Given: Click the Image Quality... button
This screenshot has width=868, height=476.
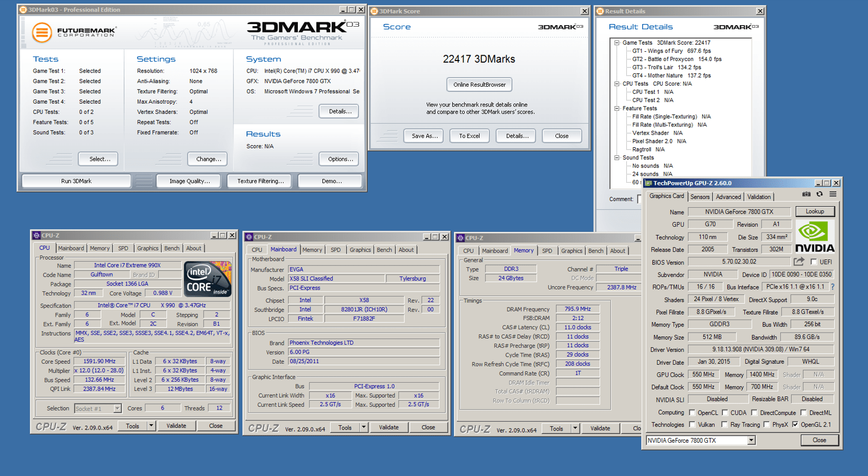Looking at the screenshot, I should coord(189,181).
